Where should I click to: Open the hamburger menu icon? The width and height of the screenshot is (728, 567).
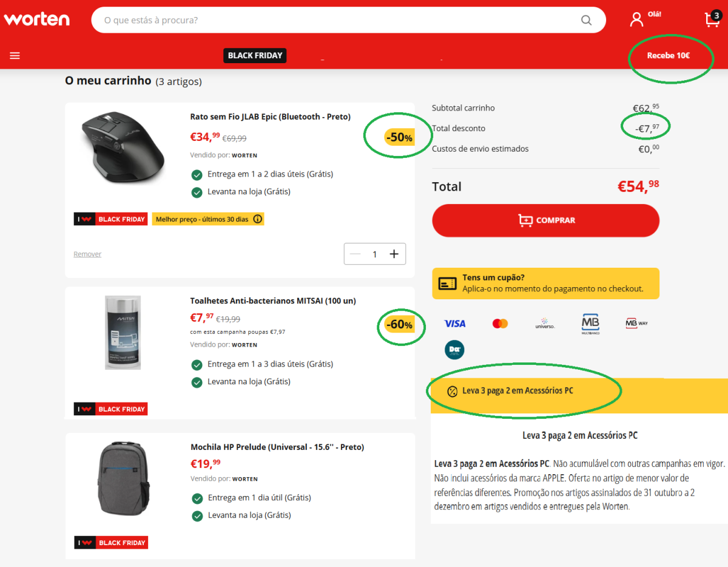15,55
